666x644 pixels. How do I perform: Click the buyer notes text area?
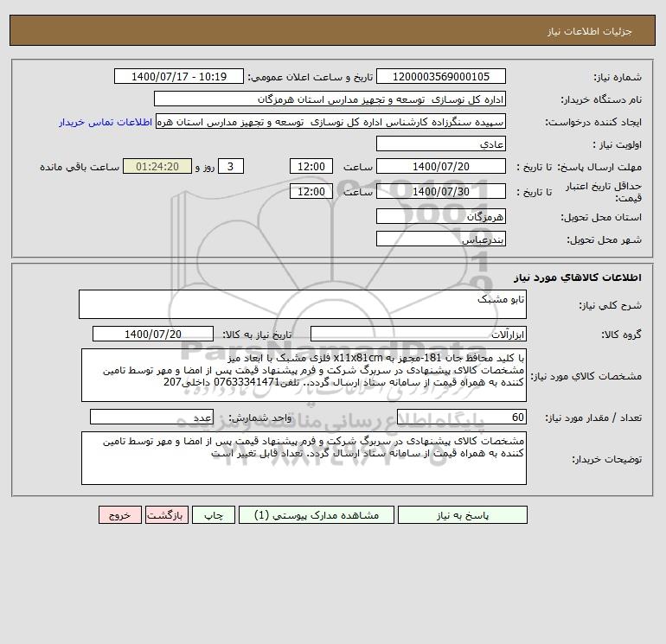[x=304, y=458]
